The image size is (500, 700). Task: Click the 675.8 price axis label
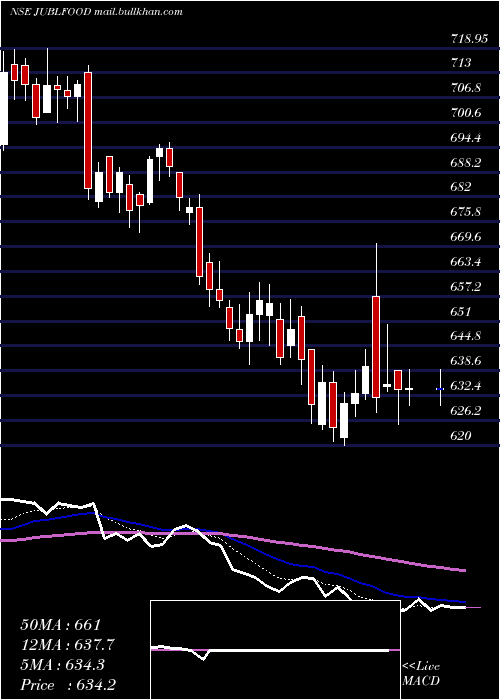pyautogui.click(x=466, y=212)
